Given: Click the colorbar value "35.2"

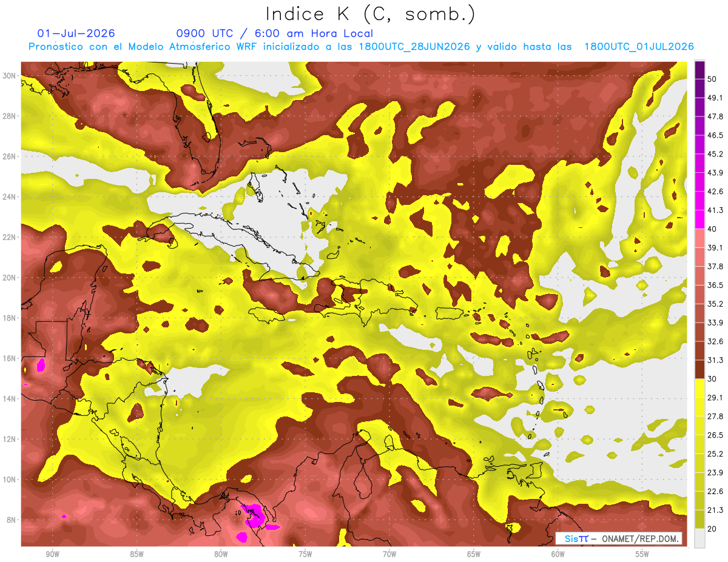Looking at the screenshot, I should tap(715, 304).
